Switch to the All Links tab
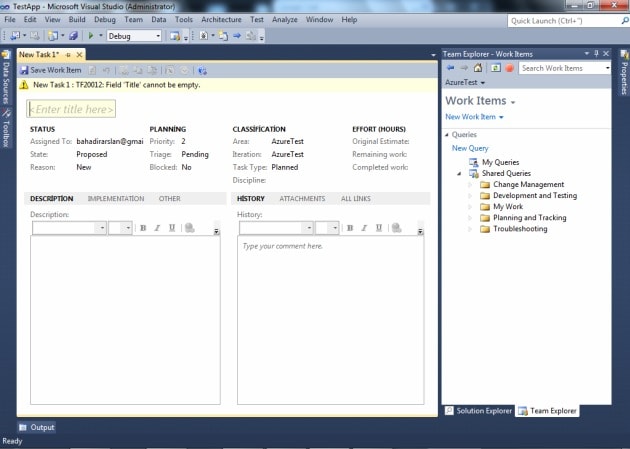Image resolution: width=630 pixels, height=449 pixels. [x=356, y=199]
